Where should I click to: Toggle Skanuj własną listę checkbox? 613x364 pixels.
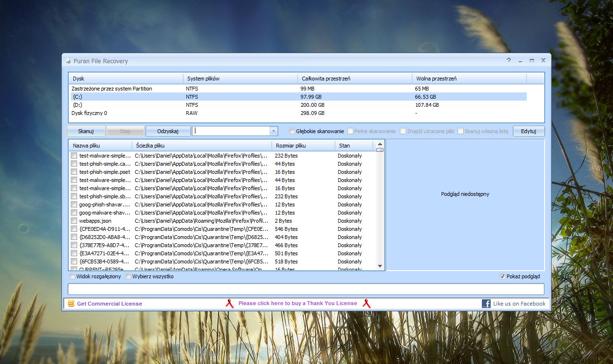(x=460, y=131)
